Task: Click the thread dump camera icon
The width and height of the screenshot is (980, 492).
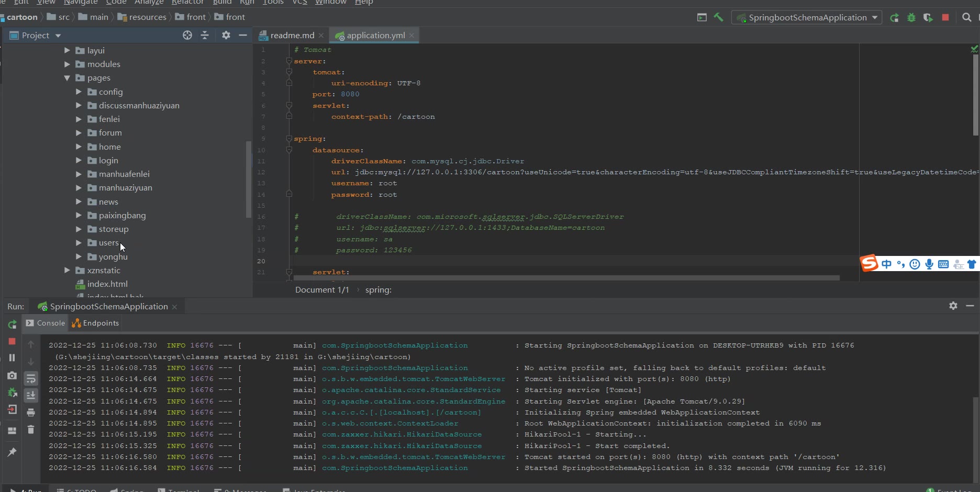Action: pyautogui.click(x=12, y=375)
